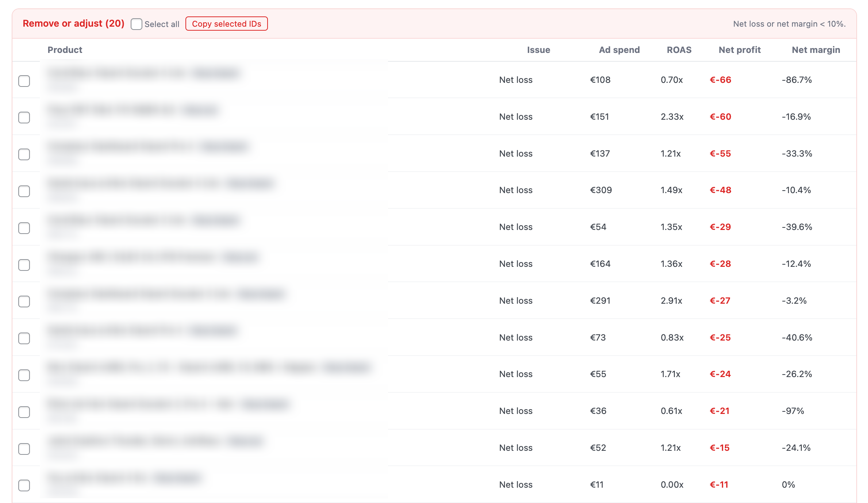
Task: Sort by the Ad spend column header
Action: click(619, 50)
